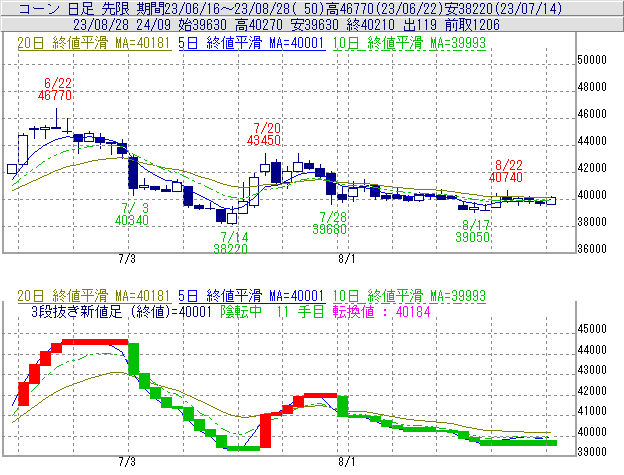Click 45000 on lower price axis

pyautogui.click(x=592, y=329)
